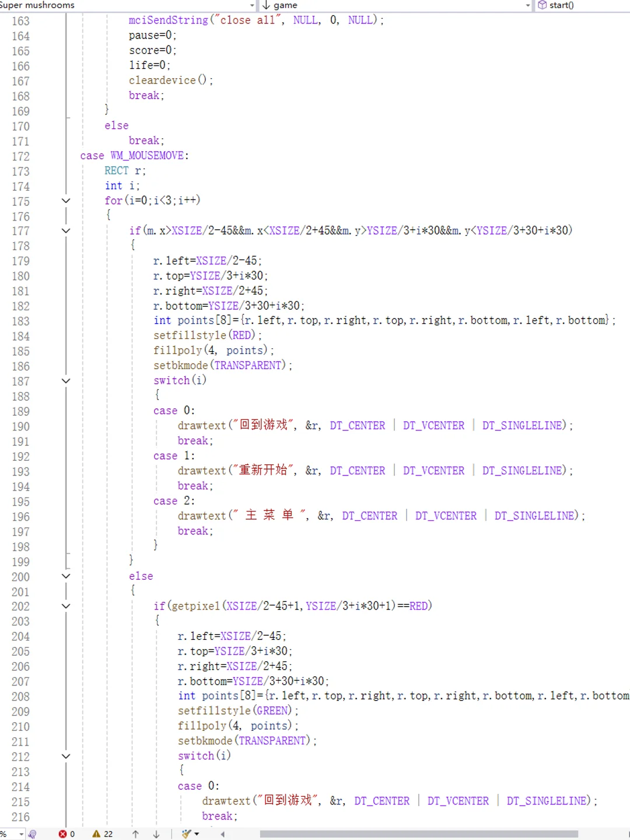Click the code health indicator icon
The height and width of the screenshot is (840, 630).
[32, 834]
